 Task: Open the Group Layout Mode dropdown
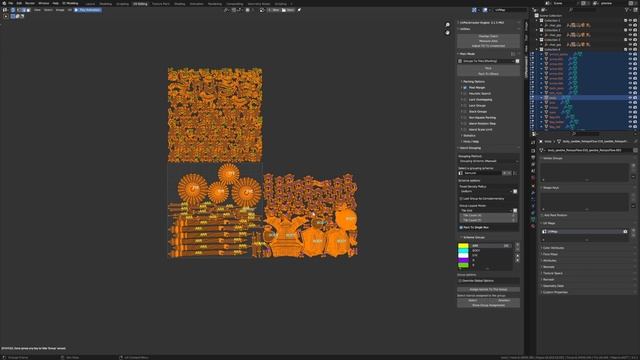point(485,210)
